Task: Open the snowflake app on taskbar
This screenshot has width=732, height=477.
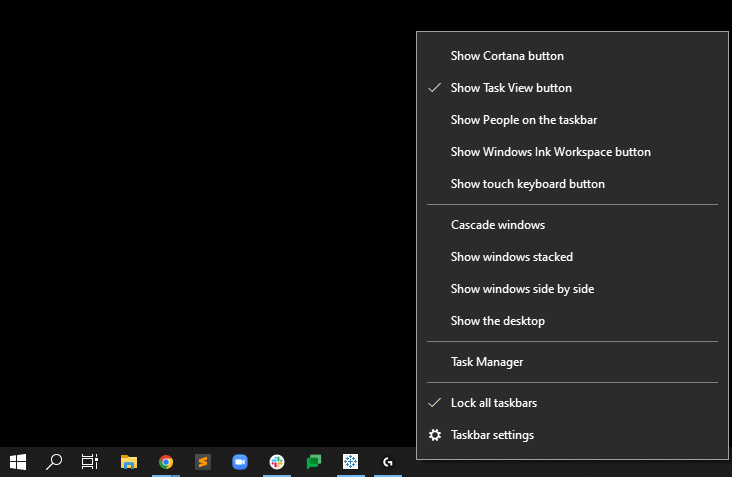Action: pyautogui.click(x=351, y=462)
